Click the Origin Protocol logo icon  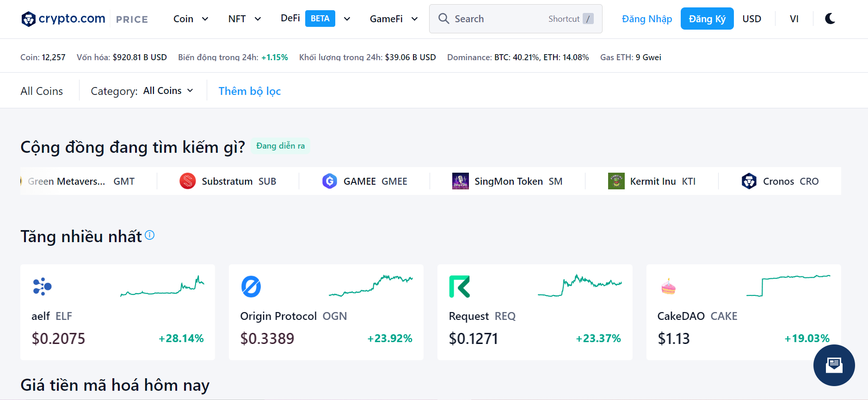pos(251,287)
